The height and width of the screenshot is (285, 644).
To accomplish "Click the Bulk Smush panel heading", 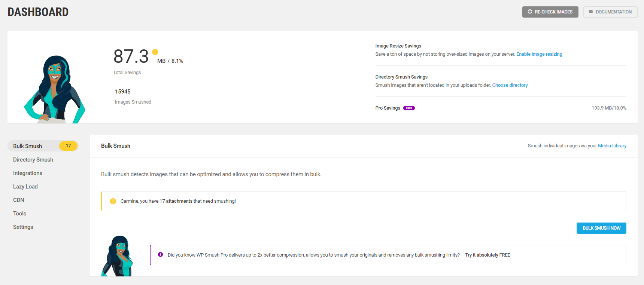I will tap(116, 146).
